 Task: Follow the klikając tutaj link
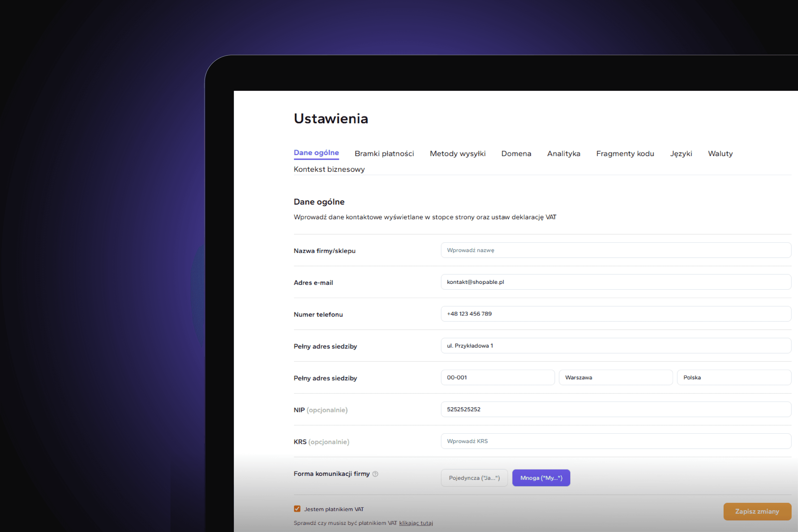point(416,523)
